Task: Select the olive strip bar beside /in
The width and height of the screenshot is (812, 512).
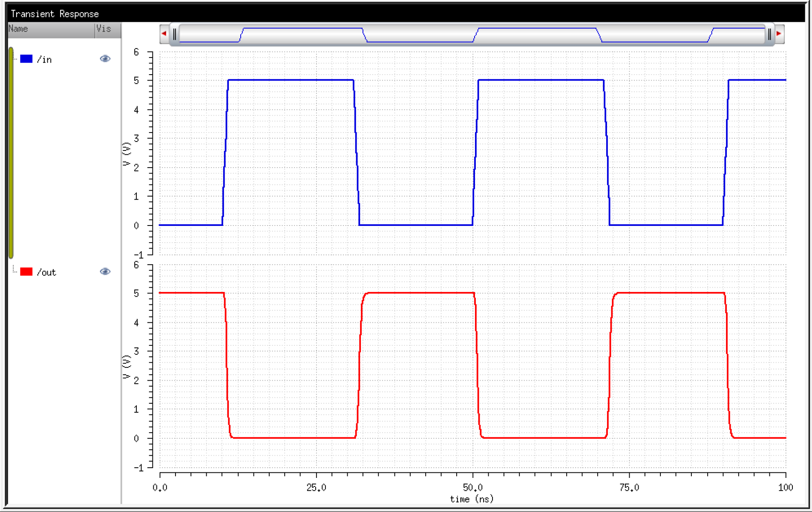Action: (x=11, y=153)
